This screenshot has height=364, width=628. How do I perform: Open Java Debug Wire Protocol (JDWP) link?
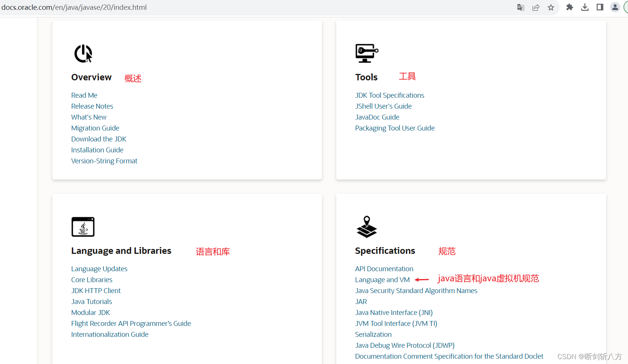tap(405, 346)
